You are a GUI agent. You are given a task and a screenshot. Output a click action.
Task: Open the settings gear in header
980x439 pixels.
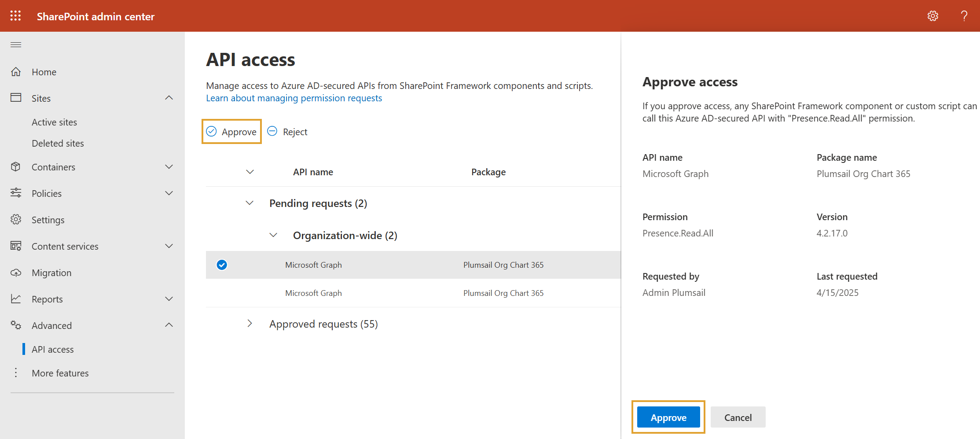(932, 16)
